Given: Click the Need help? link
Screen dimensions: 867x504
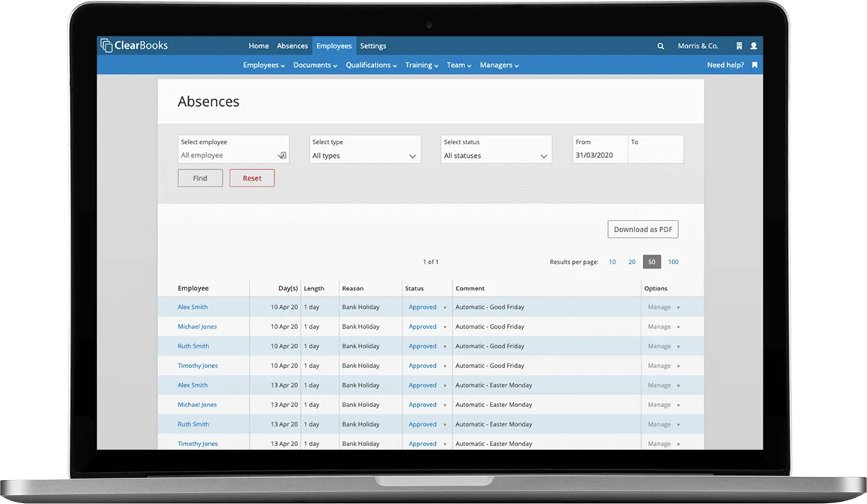Looking at the screenshot, I should click(x=726, y=65).
